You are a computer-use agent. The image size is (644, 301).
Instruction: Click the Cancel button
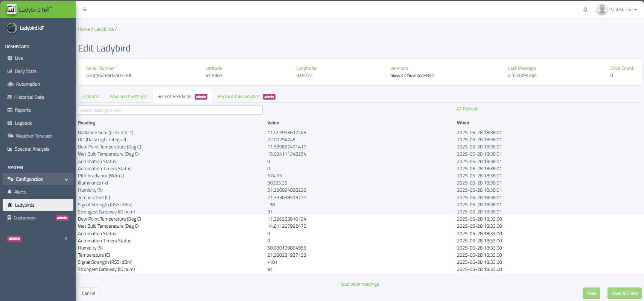point(88,293)
